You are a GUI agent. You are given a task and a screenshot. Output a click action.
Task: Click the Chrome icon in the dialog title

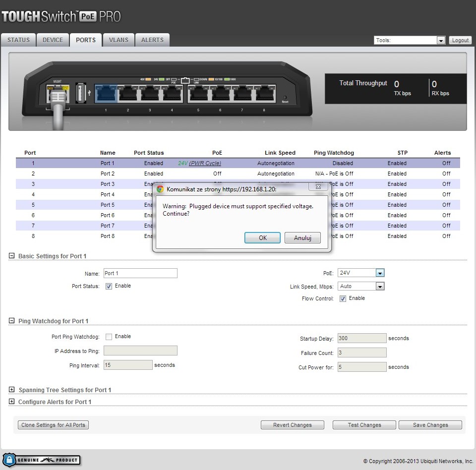[x=160, y=189]
